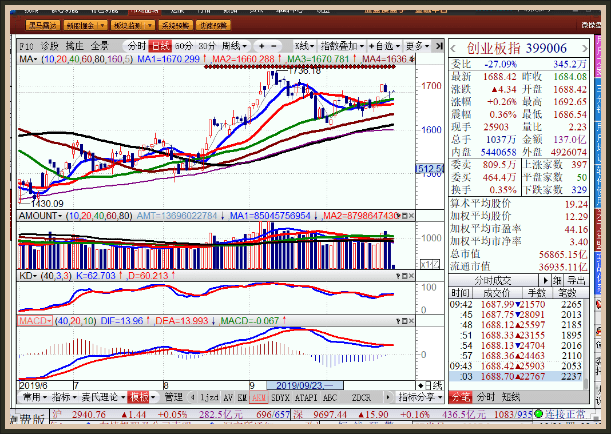The width and height of the screenshot is (611, 434).
Task: Open the MA indicator dropdown
Action: (28, 59)
